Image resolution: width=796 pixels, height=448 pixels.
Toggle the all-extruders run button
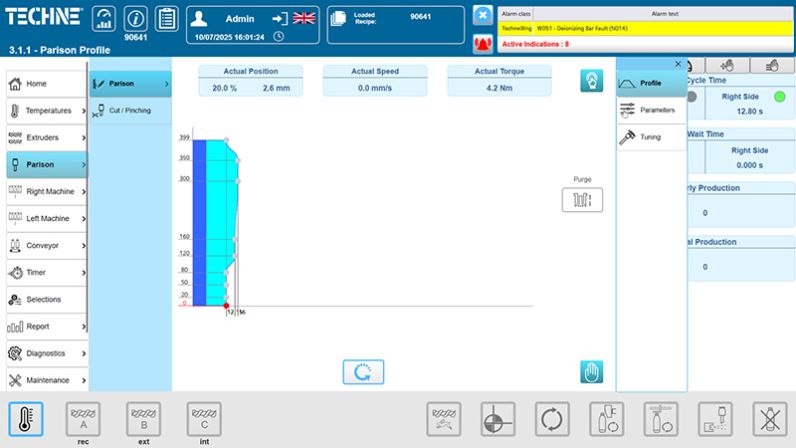pos(444,419)
